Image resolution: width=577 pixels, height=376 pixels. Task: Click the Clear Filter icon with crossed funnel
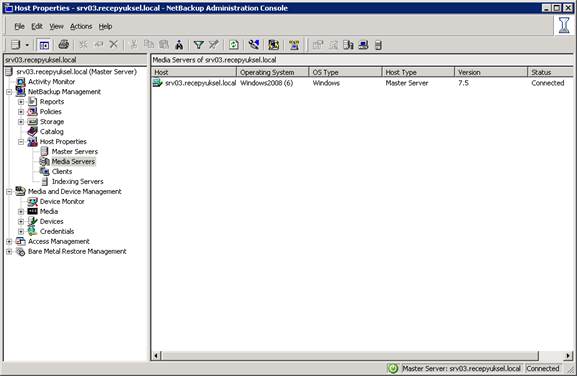coord(214,45)
